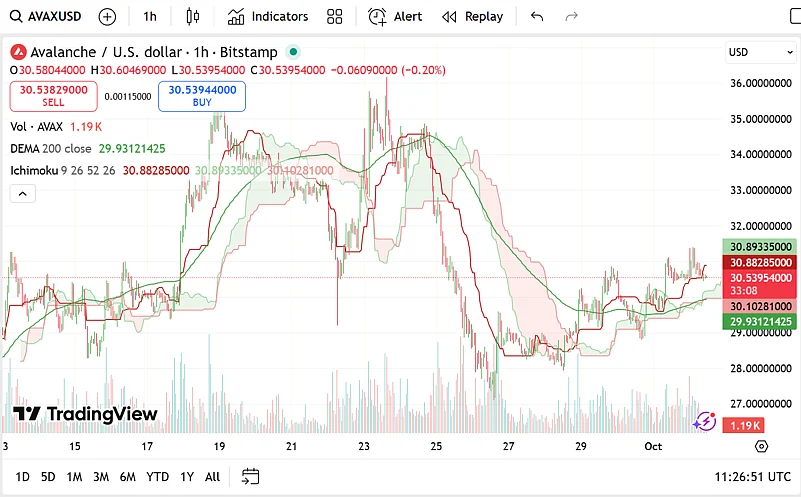The image size is (801, 497).
Task: Undo the last chart action
Action: pos(537,17)
